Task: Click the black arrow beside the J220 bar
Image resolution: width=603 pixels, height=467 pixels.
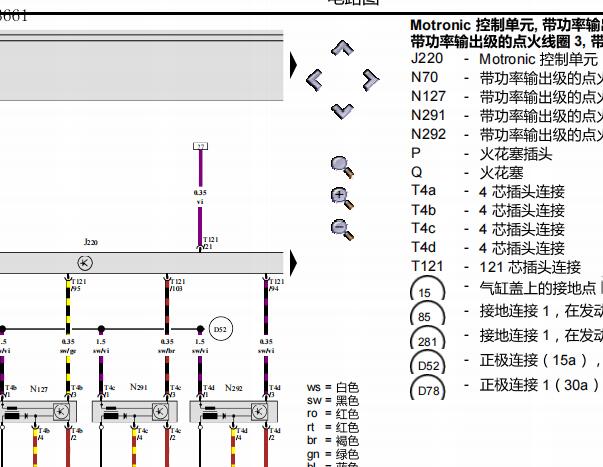Action: click(294, 264)
